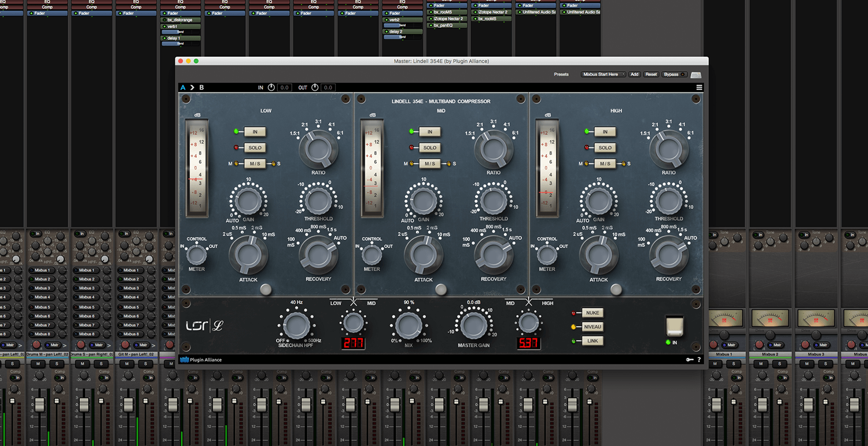Image resolution: width=868 pixels, height=446 pixels.
Task: Click the MID band CONTROL METER knob
Action: [372, 254]
